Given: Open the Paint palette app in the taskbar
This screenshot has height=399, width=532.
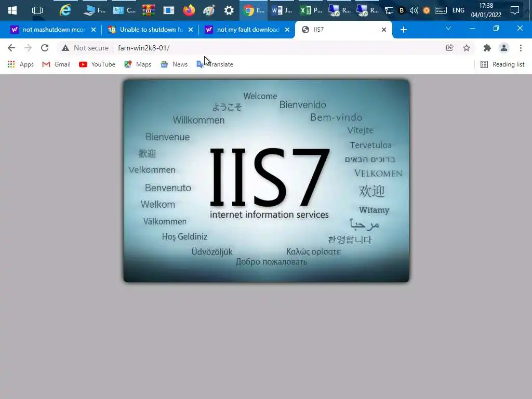Looking at the screenshot, I should (x=209, y=10).
